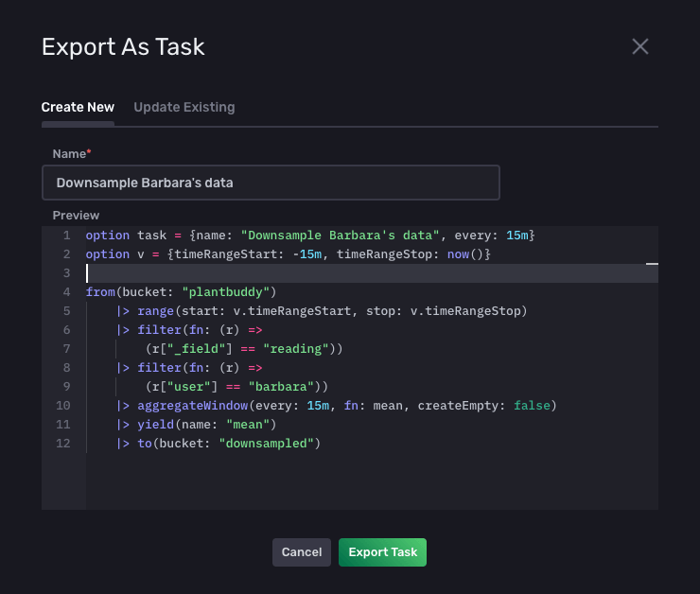Click line number 1 in gutter
Viewport: 700px width, 594px height.
point(66,236)
